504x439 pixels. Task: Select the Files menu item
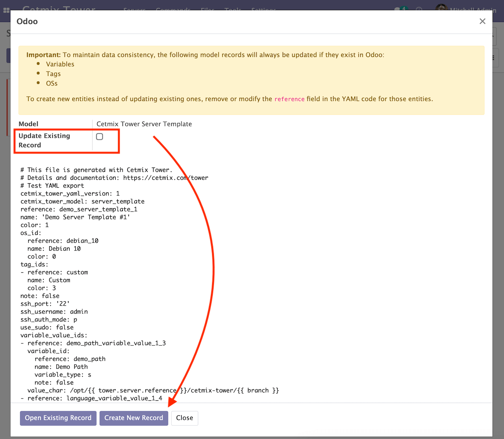coord(208,9)
